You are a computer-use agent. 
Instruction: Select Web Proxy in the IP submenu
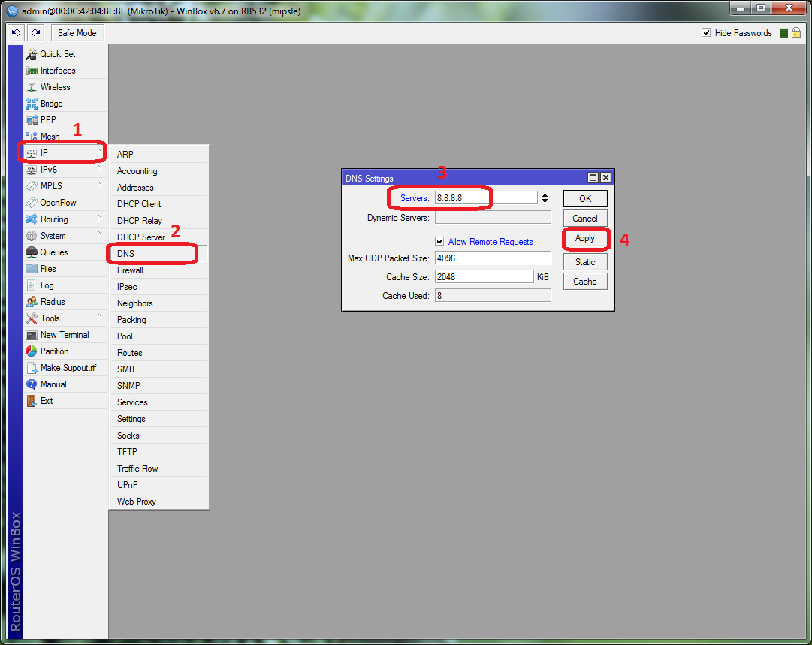click(x=158, y=501)
